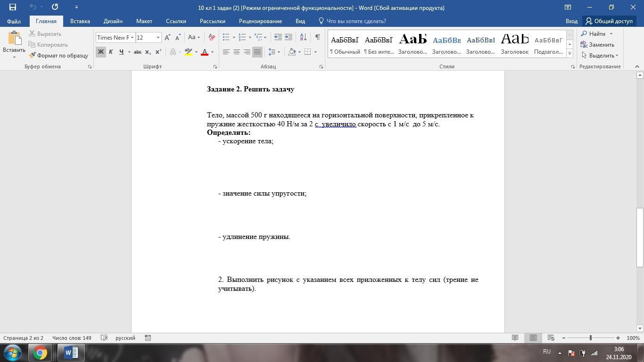Expand the Styles gallery list
The width and height of the screenshot is (644, 362).
pos(570,54)
